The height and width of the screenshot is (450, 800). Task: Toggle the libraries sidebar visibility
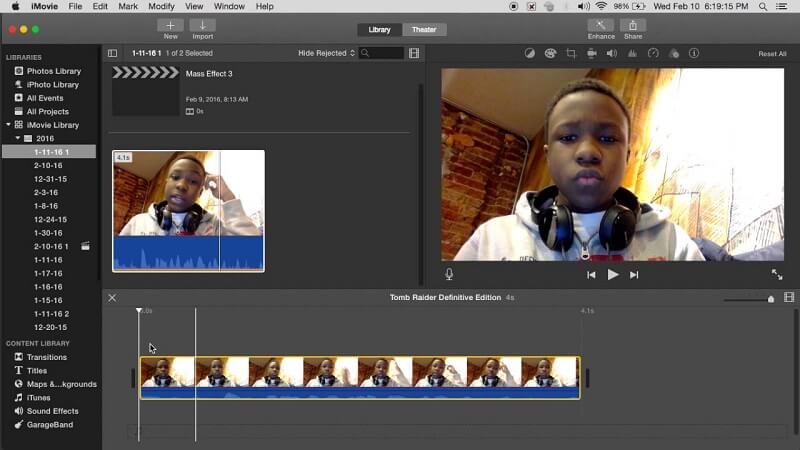(x=112, y=53)
